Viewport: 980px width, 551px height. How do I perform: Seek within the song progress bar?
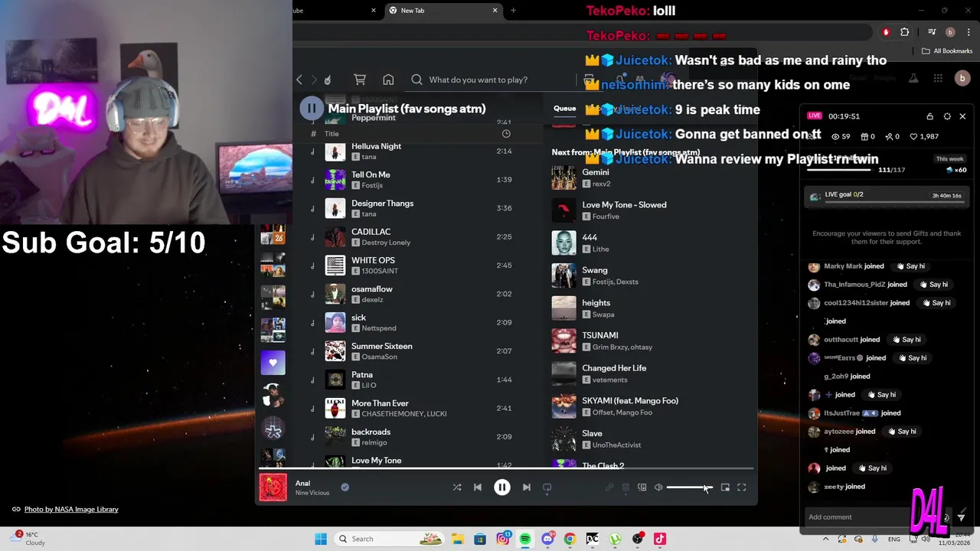506,468
